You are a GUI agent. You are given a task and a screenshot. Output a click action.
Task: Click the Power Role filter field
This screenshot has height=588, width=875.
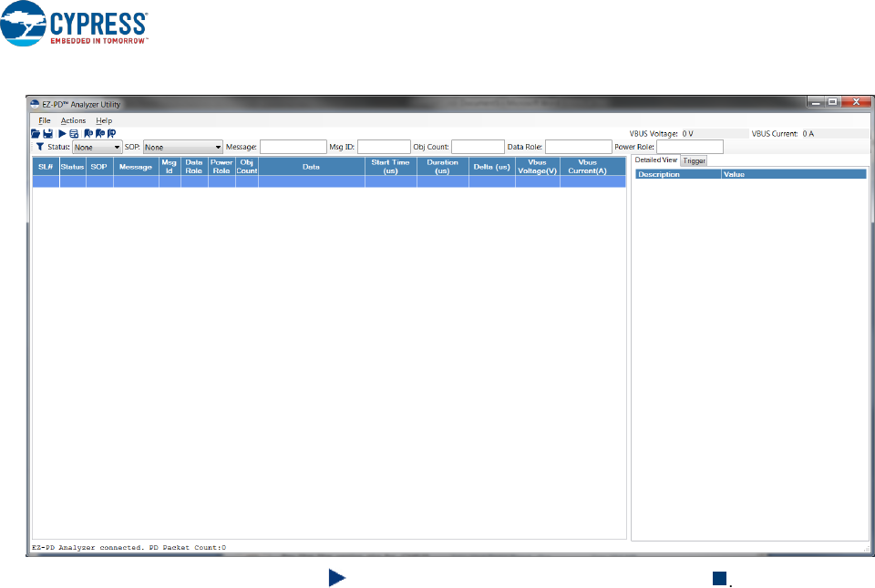[x=689, y=147]
